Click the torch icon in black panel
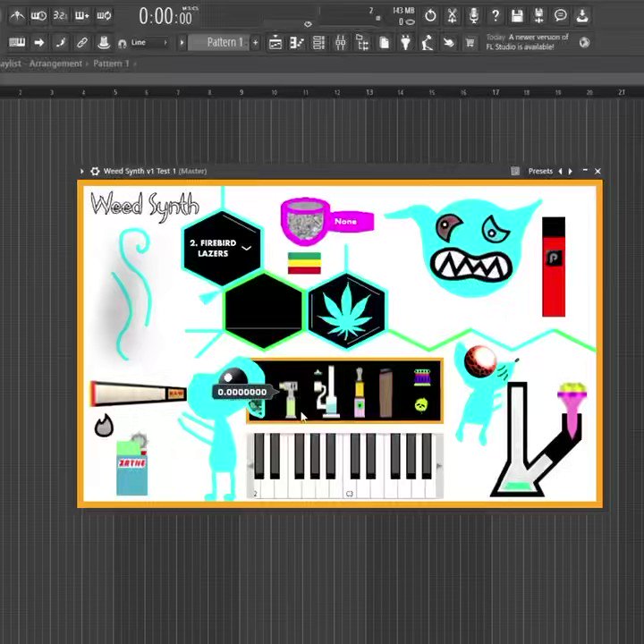This screenshot has height=644, width=644. click(x=289, y=398)
